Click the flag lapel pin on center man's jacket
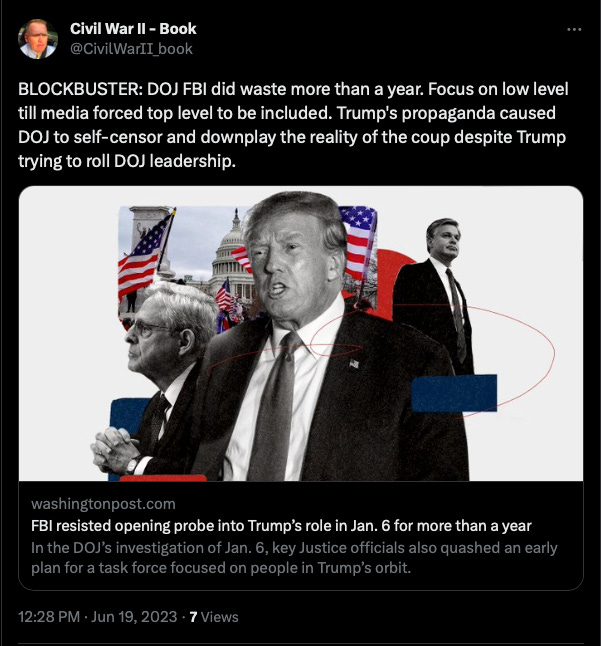This screenshot has width=601, height=646. pyautogui.click(x=354, y=363)
